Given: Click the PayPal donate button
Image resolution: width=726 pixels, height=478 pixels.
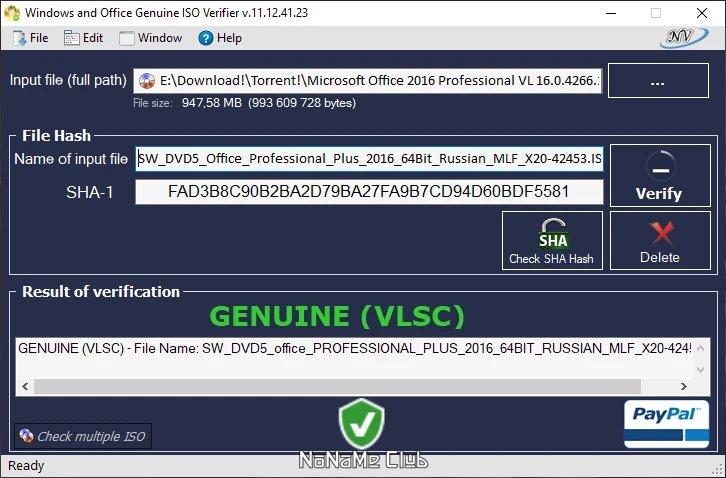Looking at the screenshot, I should pyautogui.click(x=666, y=424).
